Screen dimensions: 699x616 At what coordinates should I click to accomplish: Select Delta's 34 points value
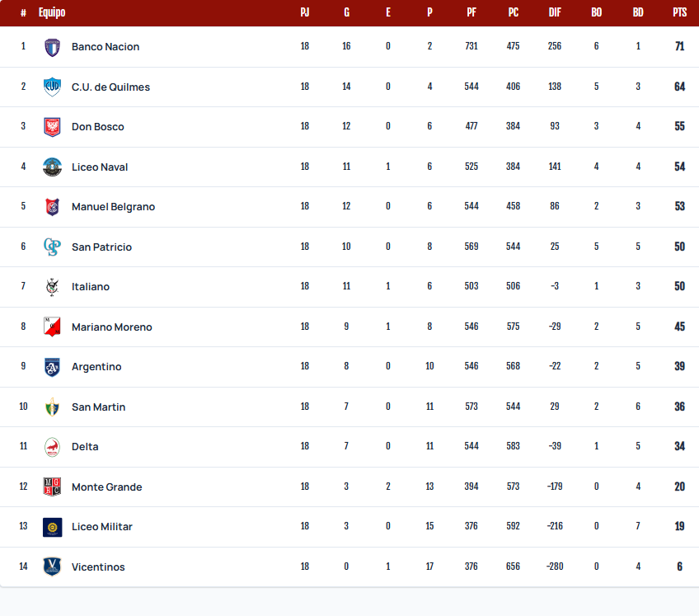point(679,446)
